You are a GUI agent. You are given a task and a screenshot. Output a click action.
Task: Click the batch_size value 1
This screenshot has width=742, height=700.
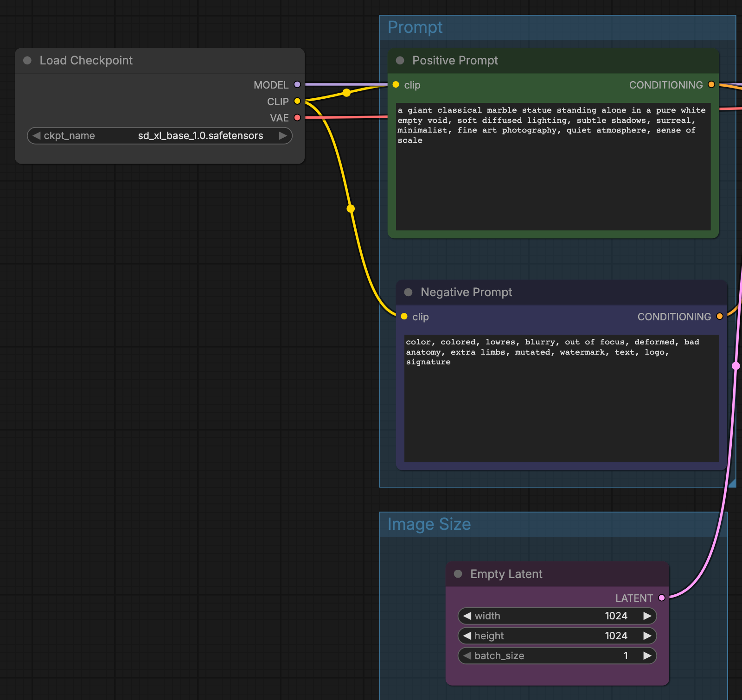[626, 655]
